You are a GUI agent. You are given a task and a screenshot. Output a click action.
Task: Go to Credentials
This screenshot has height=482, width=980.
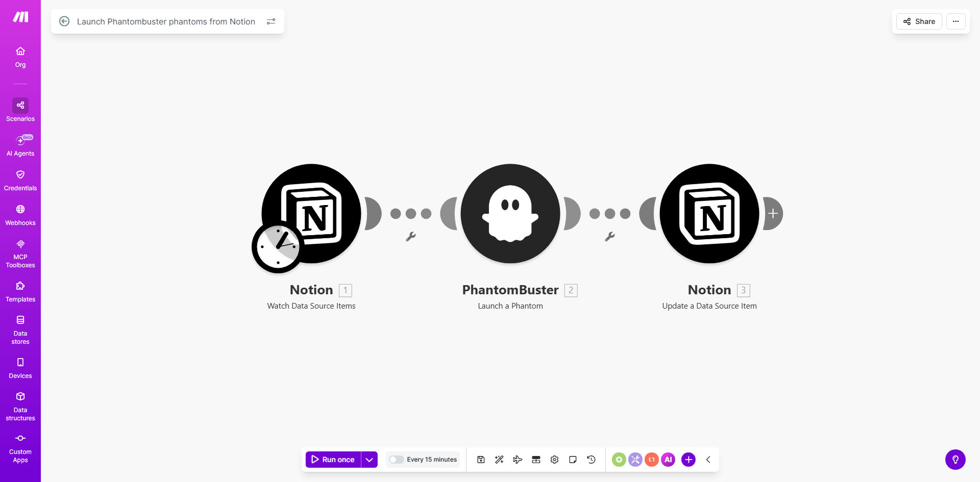(20, 181)
